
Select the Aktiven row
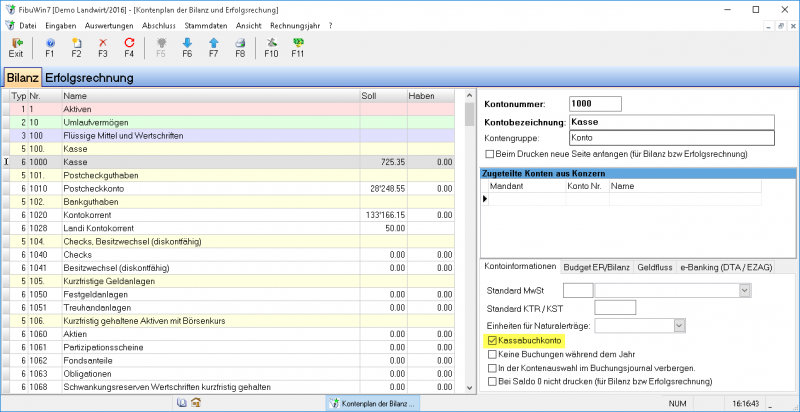pyautogui.click(x=228, y=109)
